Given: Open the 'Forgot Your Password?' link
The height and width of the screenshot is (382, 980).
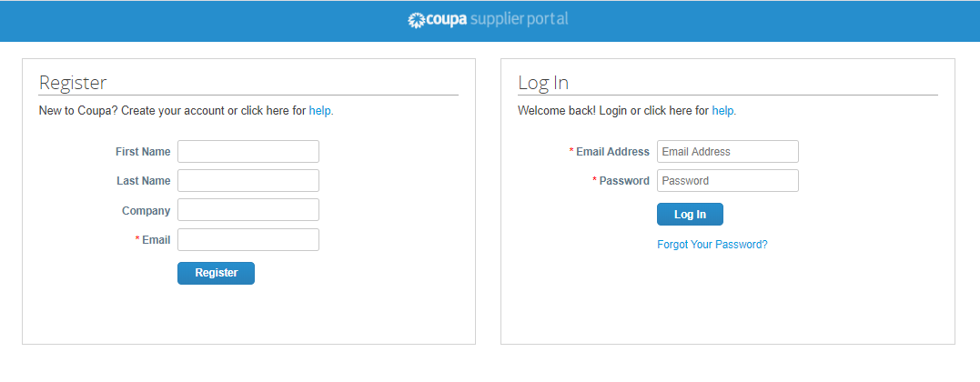Looking at the screenshot, I should [712, 245].
